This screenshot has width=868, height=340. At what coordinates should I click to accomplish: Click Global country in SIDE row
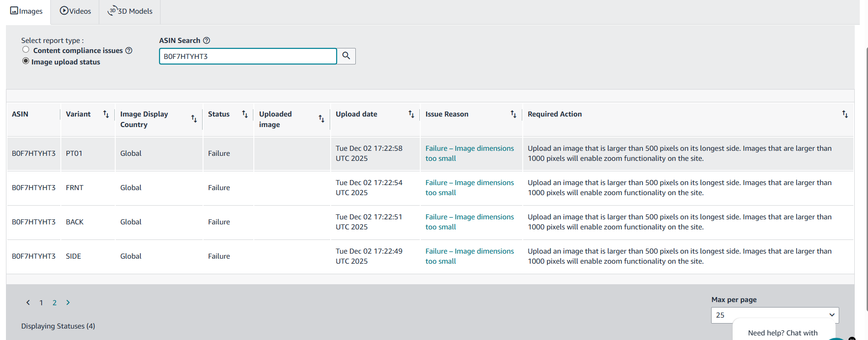coord(131,256)
